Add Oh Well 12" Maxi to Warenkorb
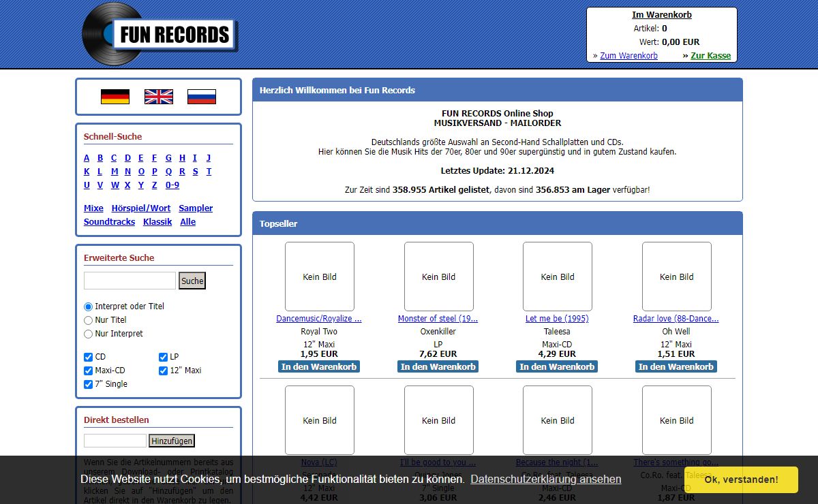The height and width of the screenshot is (504, 818). point(676,366)
